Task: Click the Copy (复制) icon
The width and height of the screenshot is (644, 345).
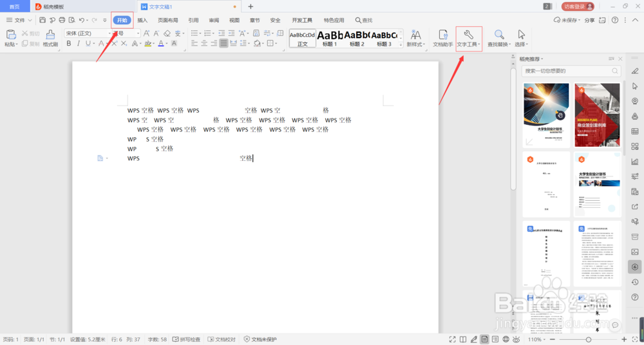Action: coord(24,44)
